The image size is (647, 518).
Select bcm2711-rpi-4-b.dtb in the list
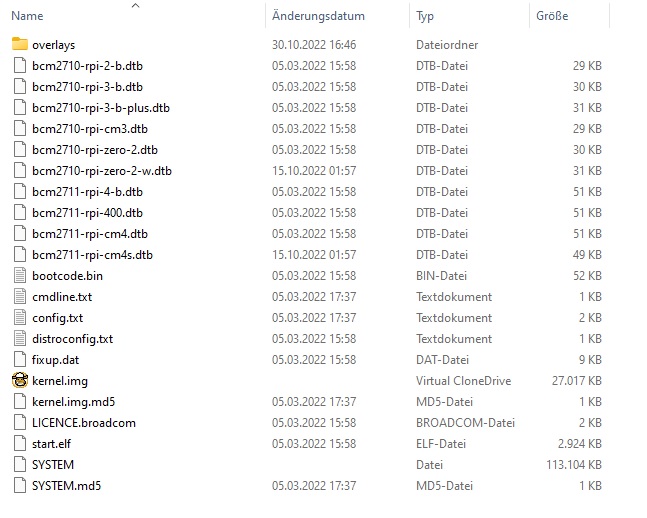[x=87, y=192]
